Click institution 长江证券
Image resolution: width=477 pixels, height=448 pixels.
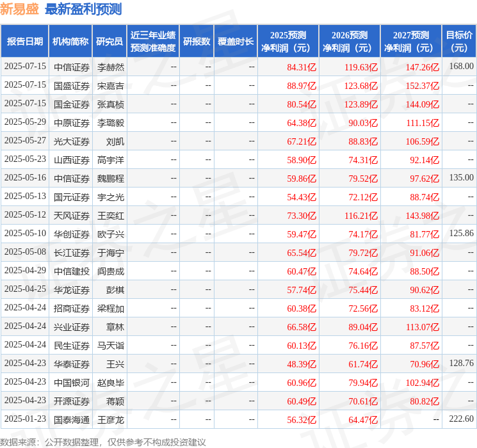[72, 253]
